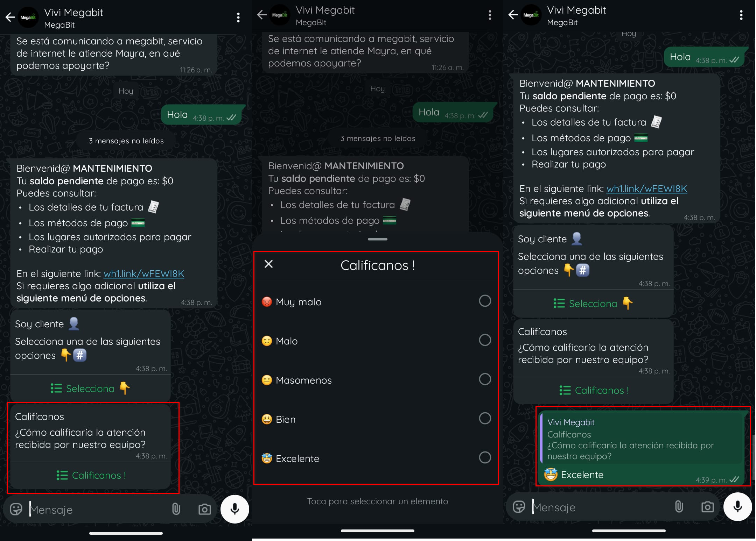Tap Soy cliente message in right chat
The width and height of the screenshot is (756, 541).
pos(593,258)
